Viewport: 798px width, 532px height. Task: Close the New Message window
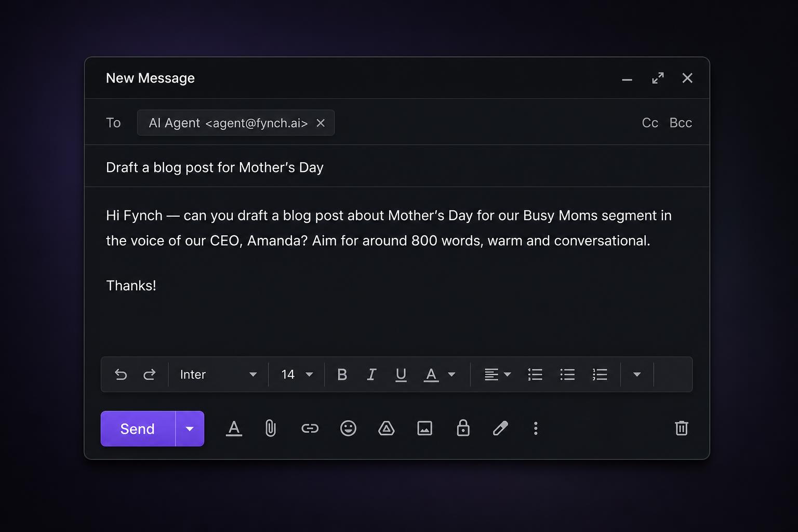[687, 78]
